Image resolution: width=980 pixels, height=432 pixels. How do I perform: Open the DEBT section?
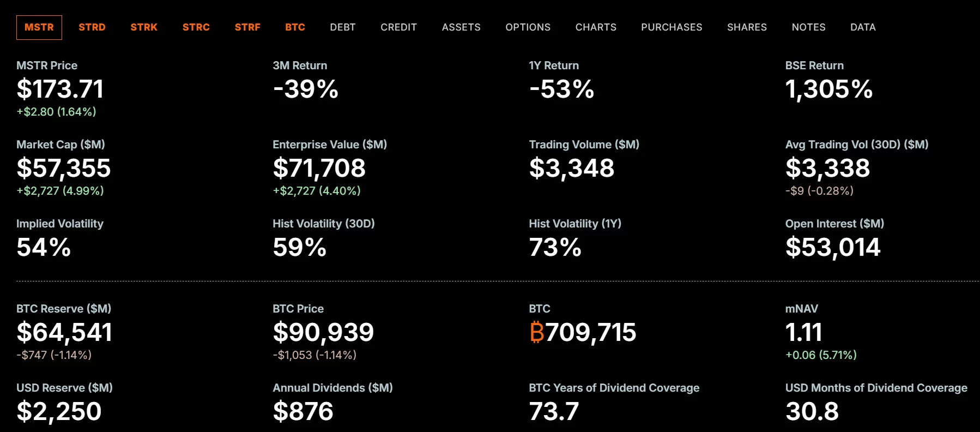point(343,27)
